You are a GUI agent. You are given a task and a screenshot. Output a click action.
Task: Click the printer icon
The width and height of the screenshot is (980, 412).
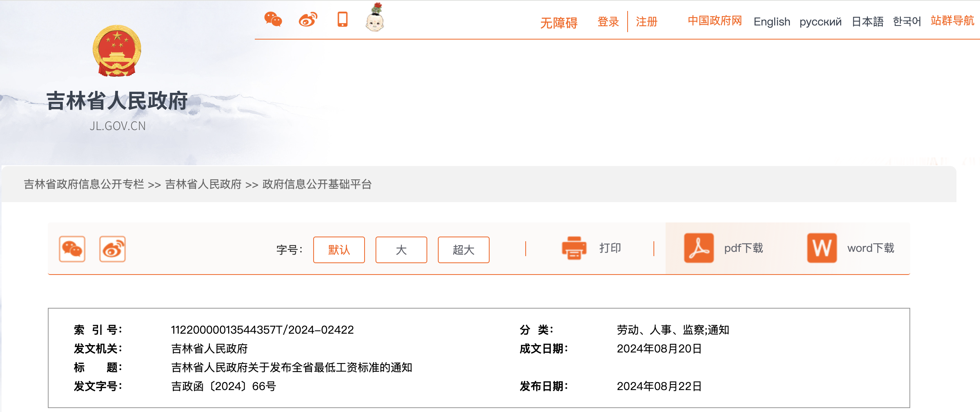574,248
